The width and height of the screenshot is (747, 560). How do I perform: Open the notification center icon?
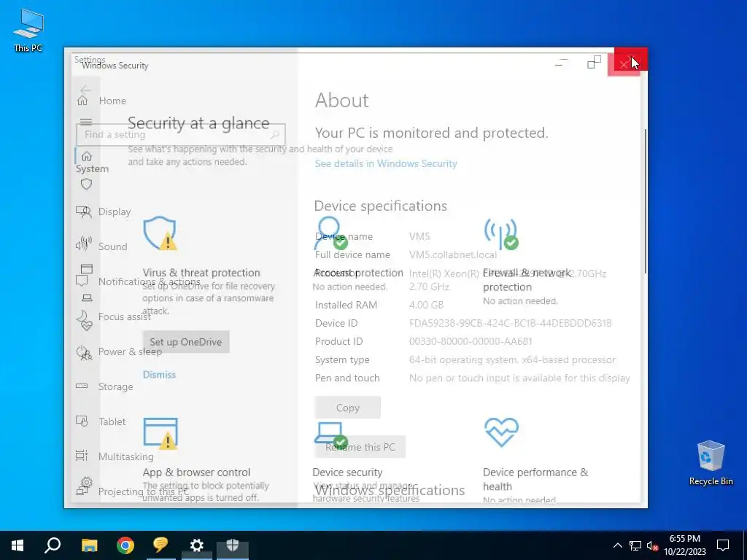click(x=723, y=545)
